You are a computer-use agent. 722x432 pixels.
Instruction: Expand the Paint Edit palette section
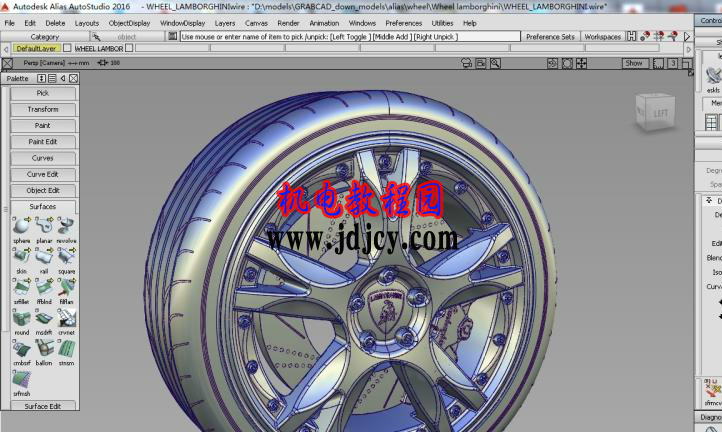click(43, 142)
